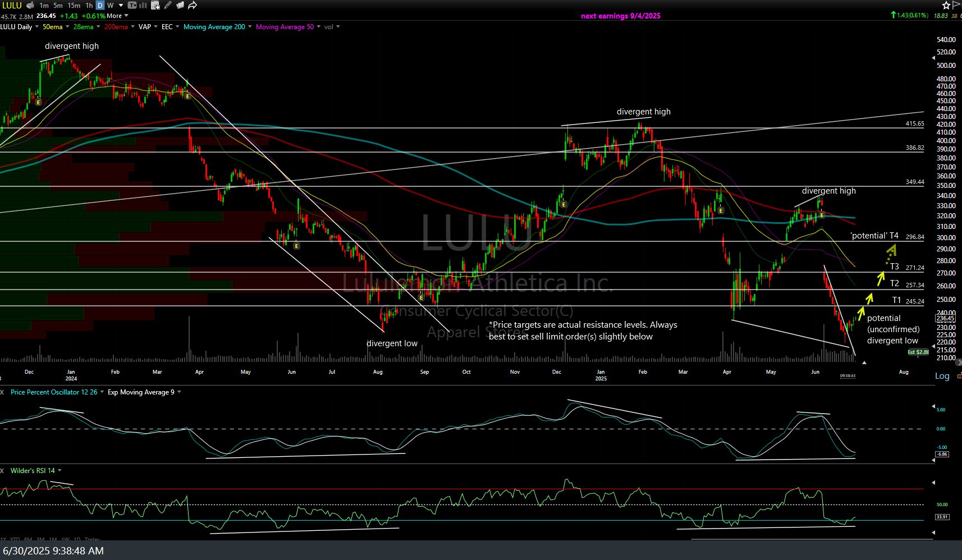Switch chart to the Weekly timeframe
This screenshot has width=962, height=560.
(x=111, y=6)
